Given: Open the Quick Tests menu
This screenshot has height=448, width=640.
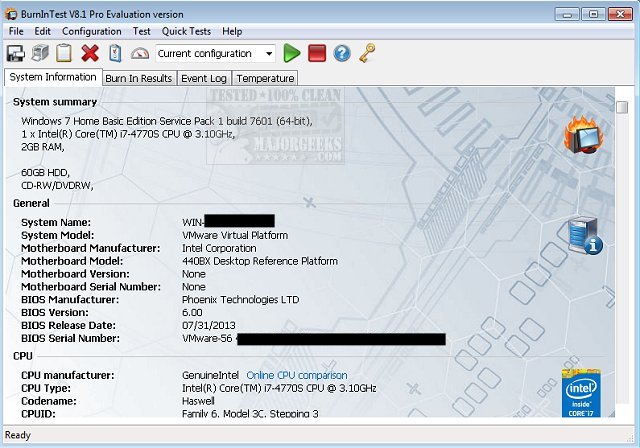Looking at the screenshot, I should [187, 31].
